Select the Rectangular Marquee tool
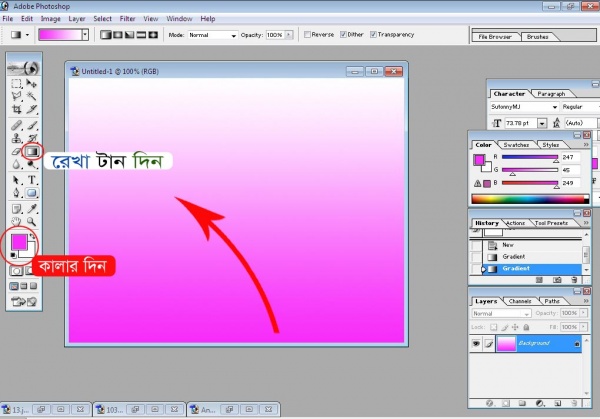Viewport: 600px width, 419px height. coord(16,83)
